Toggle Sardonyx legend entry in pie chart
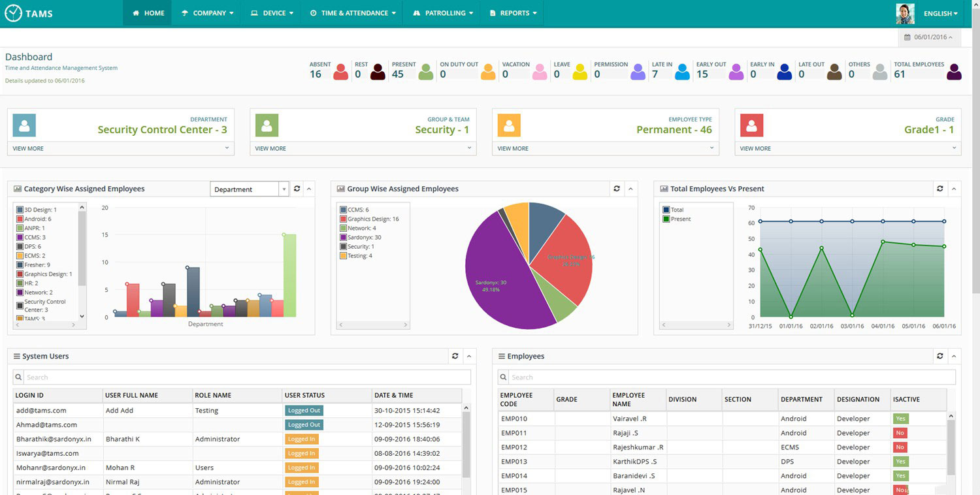Image resolution: width=980 pixels, height=495 pixels. click(343, 237)
